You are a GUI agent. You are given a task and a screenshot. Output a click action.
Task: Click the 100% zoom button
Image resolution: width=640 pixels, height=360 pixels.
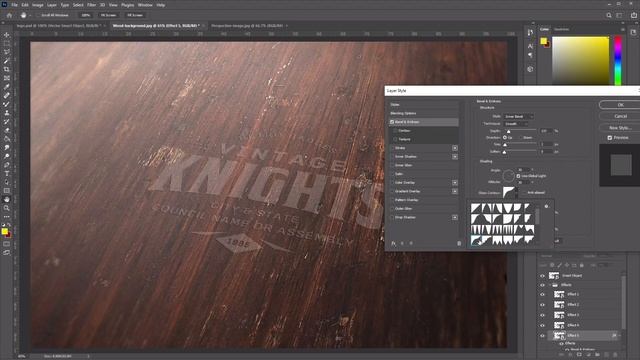[x=85, y=15]
